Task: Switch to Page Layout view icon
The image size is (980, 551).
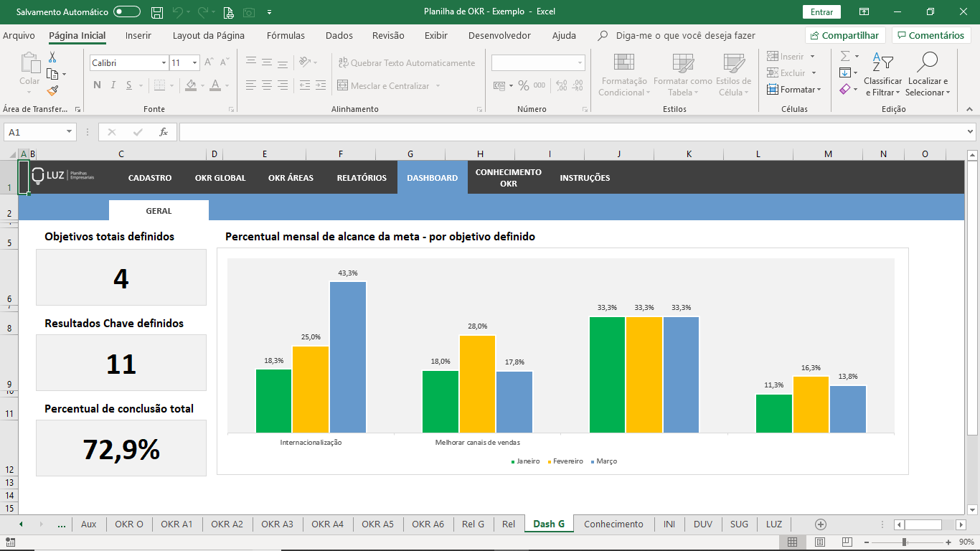Action: coord(820,542)
